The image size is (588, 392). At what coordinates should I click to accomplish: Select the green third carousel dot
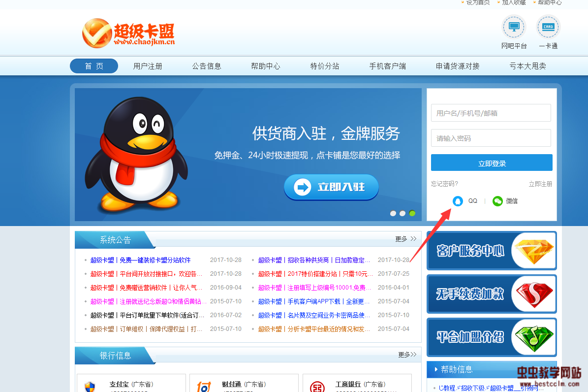pos(412,213)
